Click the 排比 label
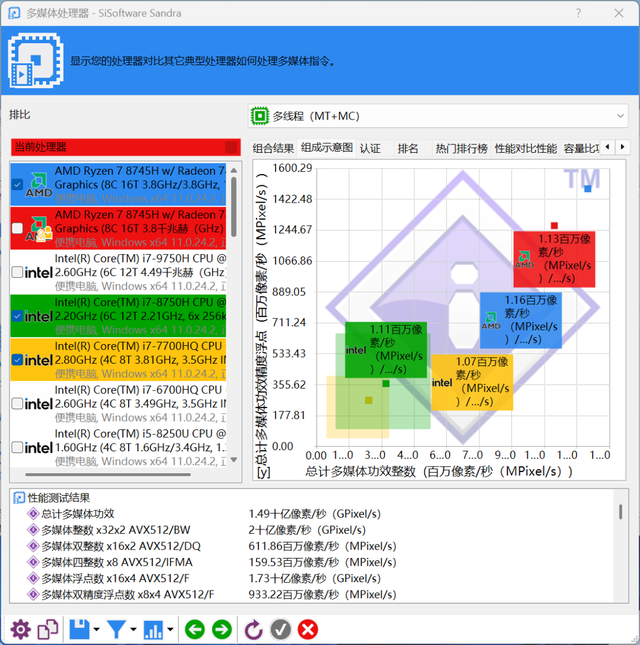 (20, 114)
